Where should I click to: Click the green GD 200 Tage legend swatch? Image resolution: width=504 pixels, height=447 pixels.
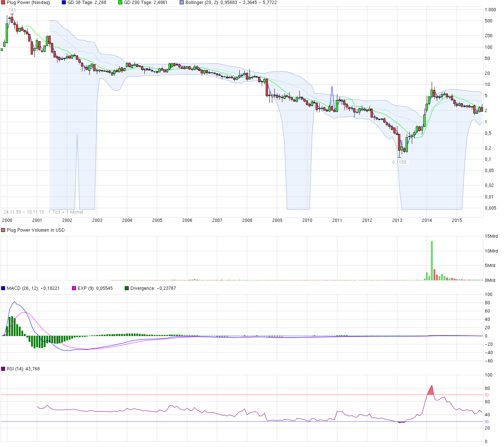[120, 3]
